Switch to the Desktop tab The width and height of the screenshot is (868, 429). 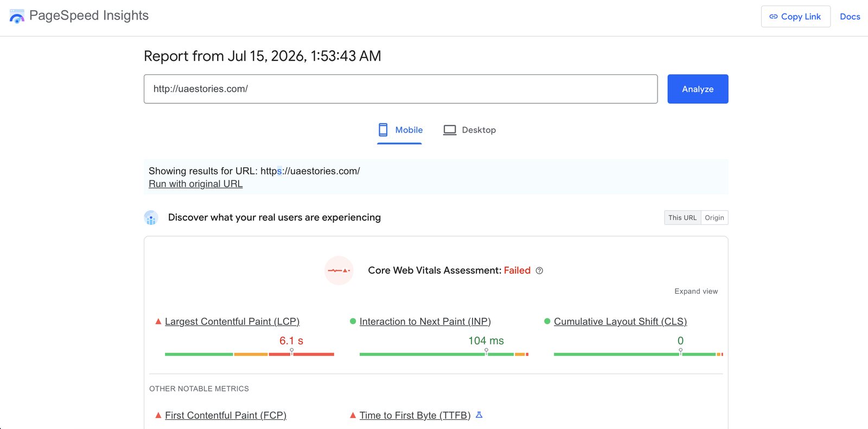click(x=469, y=130)
